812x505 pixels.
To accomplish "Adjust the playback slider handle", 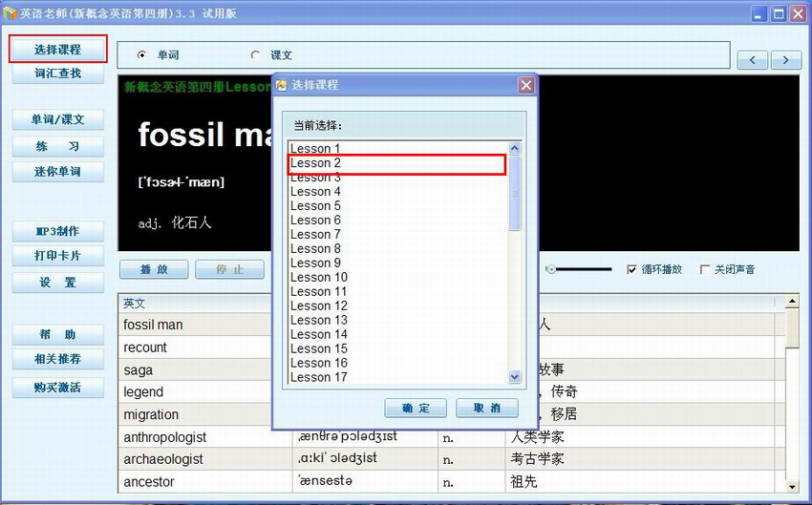I will tap(551, 269).
